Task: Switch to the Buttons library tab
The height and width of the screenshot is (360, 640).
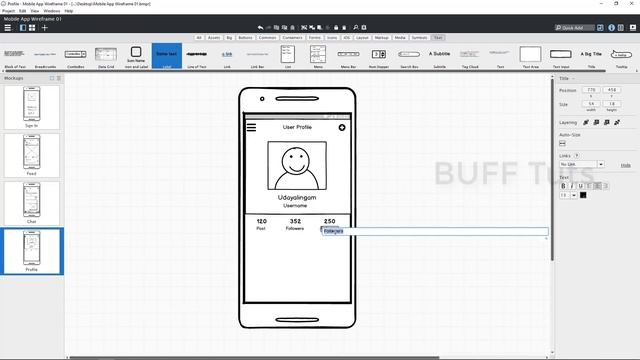Action: [245, 38]
